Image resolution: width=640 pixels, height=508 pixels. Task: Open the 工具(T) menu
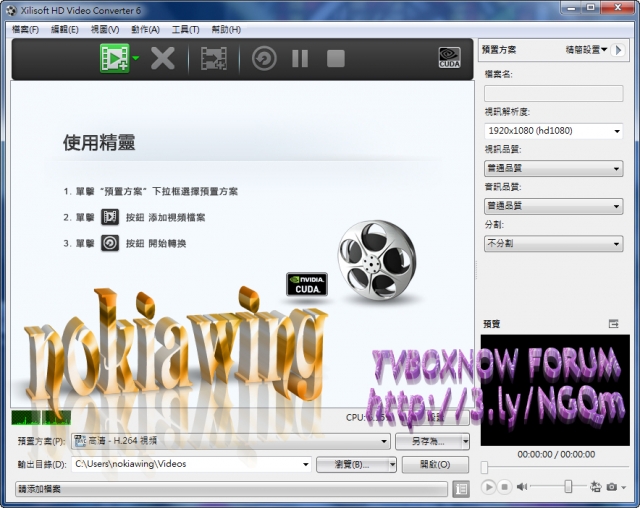pos(186,30)
